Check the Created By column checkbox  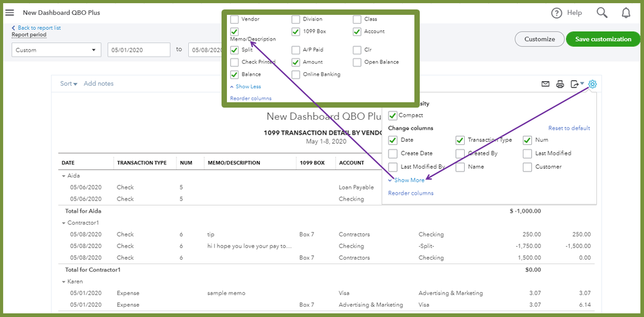(460, 153)
